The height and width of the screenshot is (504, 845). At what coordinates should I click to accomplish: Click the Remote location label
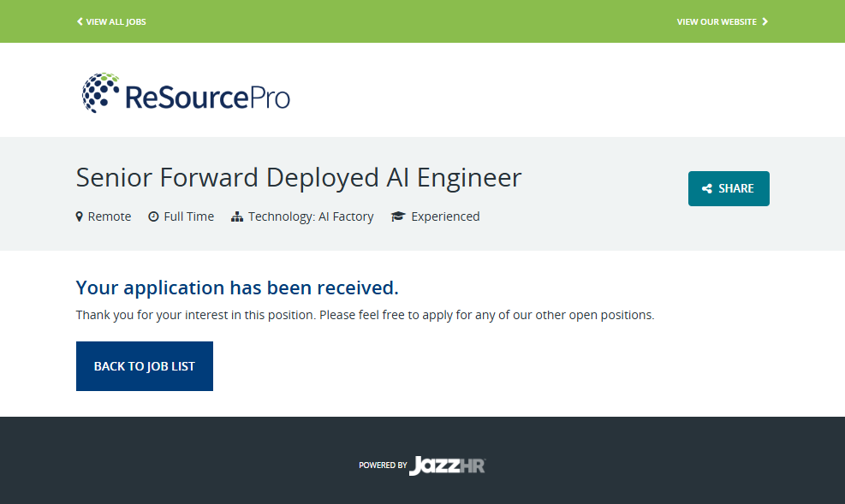(x=110, y=216)
